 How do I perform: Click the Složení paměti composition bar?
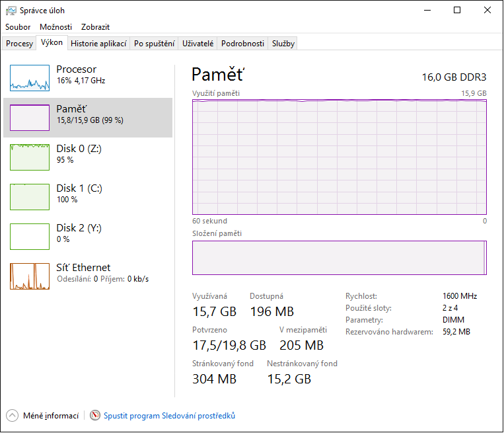pyautogui.click(x=339, y=258)
